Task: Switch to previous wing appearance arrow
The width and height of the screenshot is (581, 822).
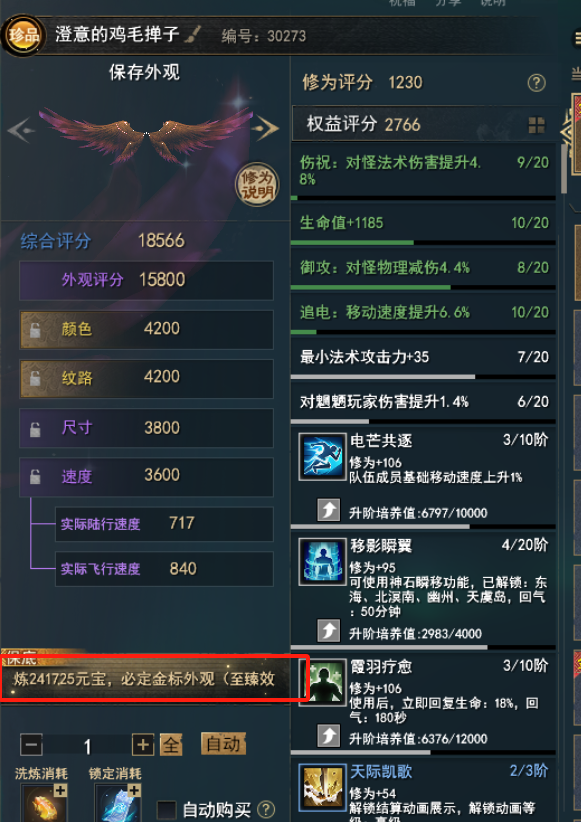Action: pyautogui.click(x=21, y=129)
